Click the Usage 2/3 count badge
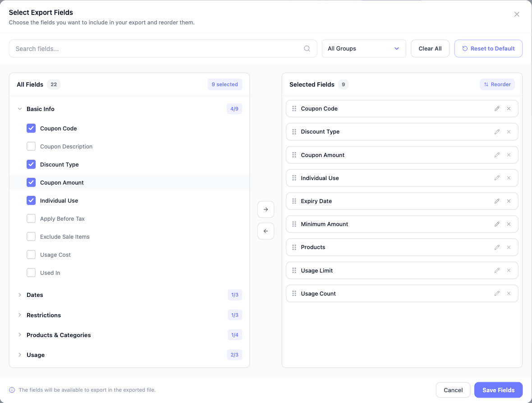This screenshot has height=403, width=532. point(234,355)
